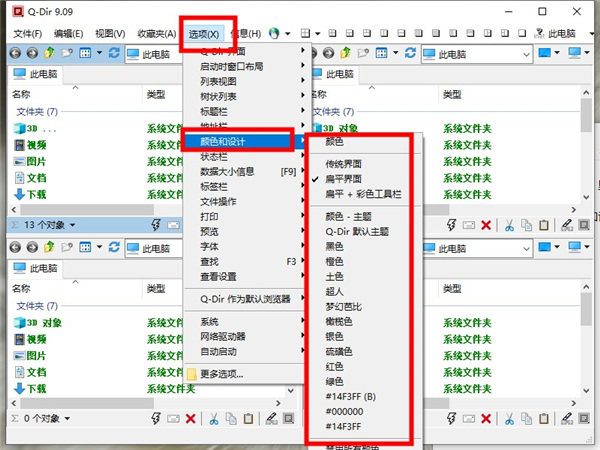Screen dimensions: 600x450
Task: Expand the 13 个对象 status dropdown
Action: coord(46,226)
